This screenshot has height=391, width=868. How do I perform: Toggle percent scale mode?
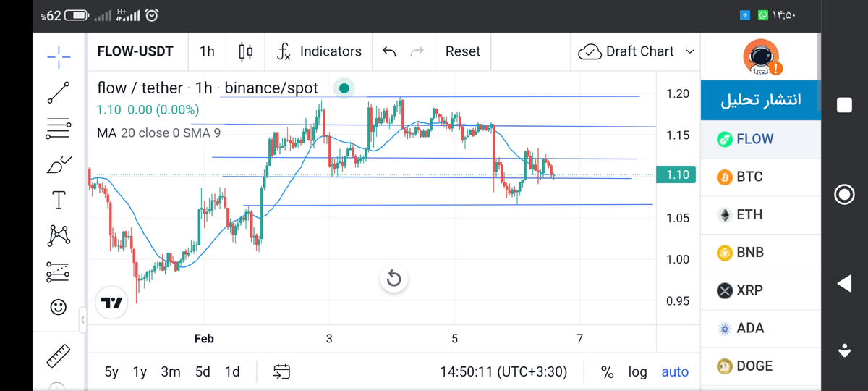pos(608,371)
